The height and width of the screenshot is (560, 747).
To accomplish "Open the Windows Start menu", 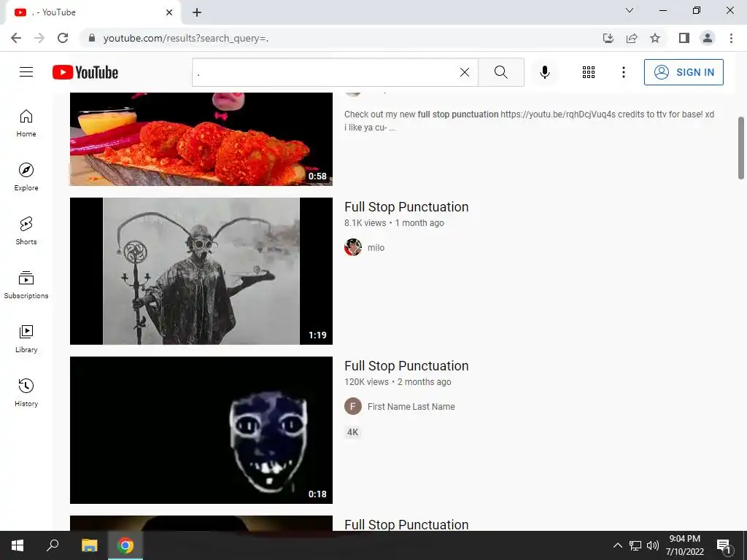I will tap(18, 545).
